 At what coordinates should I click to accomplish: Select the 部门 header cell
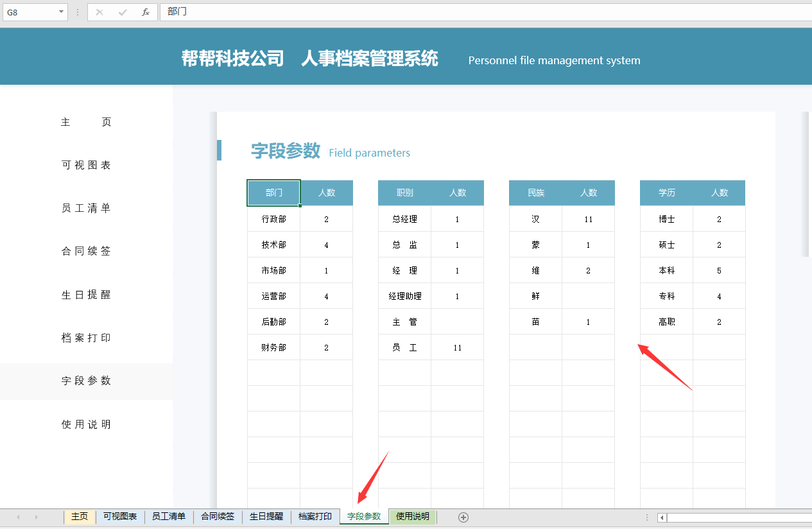pyautogui.click(x=273, y=193)
